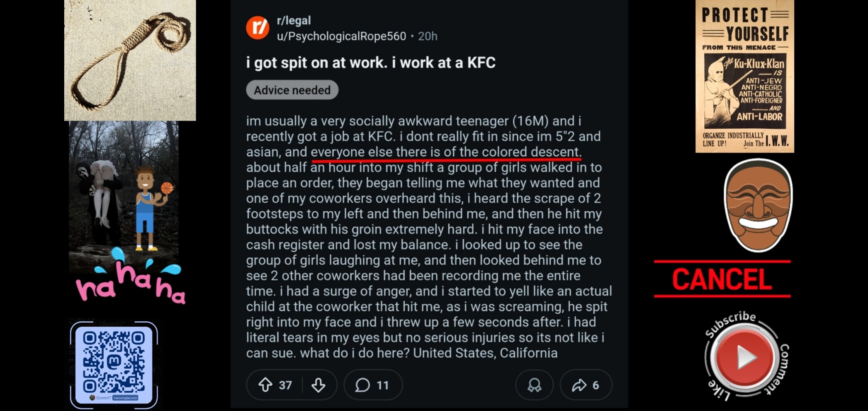Click the laughing brown mask icon
Screen dimensions: 868x411
point(758,205)
